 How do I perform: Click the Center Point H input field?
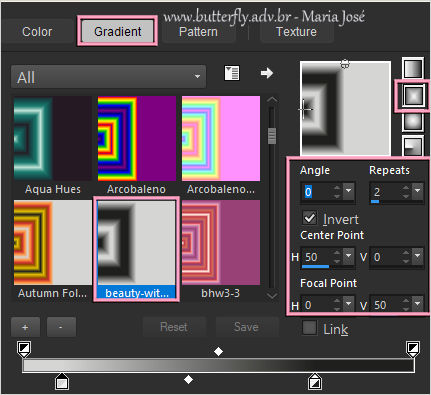pos(317,257)
